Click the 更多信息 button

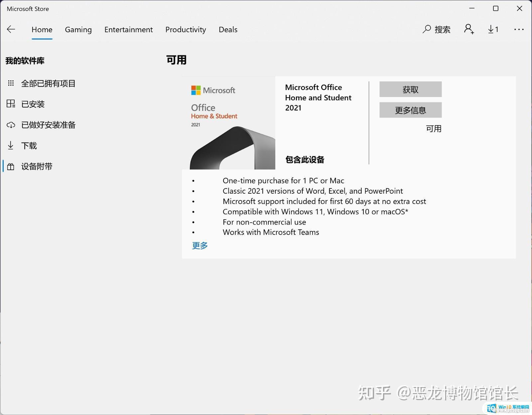tap(410, 110)
